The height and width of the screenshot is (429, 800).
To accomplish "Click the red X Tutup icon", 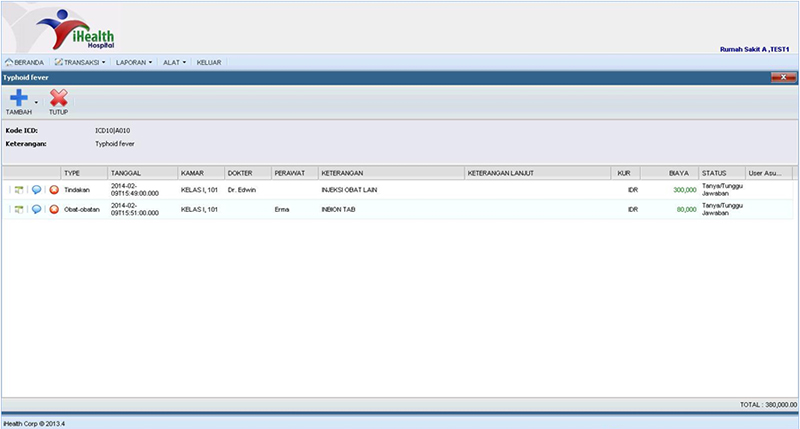I will 59,98.
